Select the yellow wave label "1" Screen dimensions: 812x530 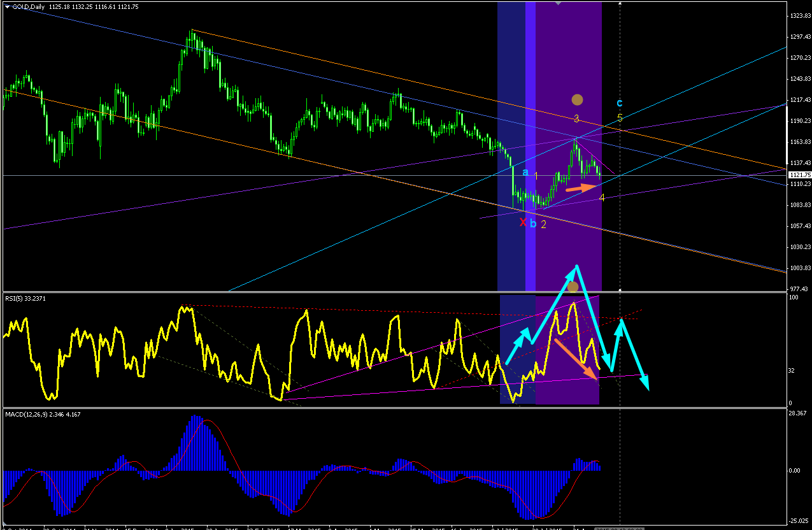[x=536, y=176]
